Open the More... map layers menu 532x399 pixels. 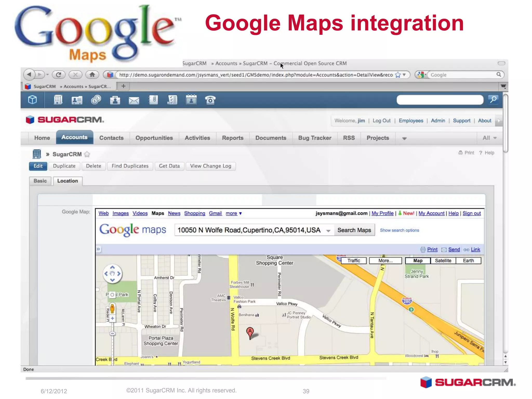(385, 261)
